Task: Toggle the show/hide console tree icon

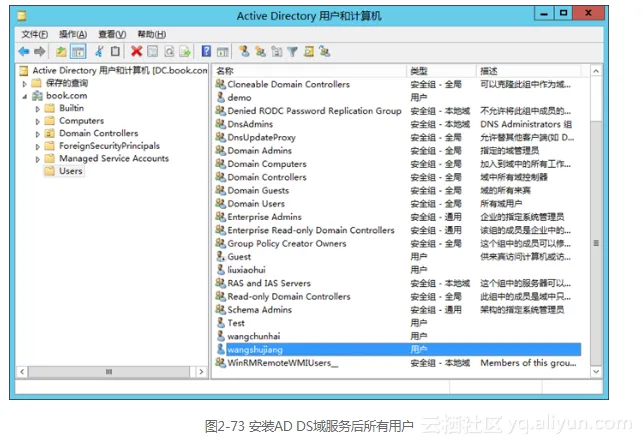Action: tap(78, 52)
